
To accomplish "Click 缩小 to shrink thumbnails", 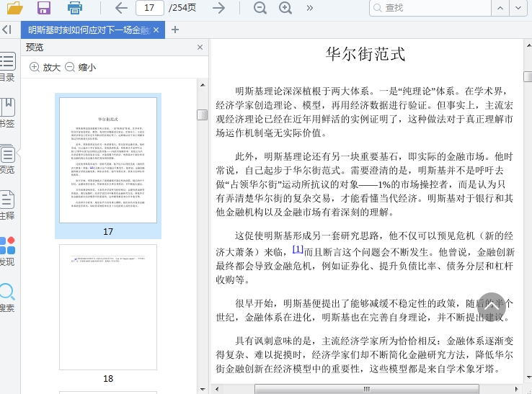I will point(81,67).
